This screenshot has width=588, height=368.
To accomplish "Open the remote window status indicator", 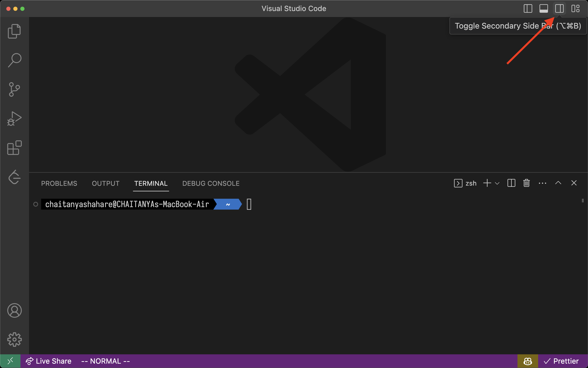I will point(10,361).
